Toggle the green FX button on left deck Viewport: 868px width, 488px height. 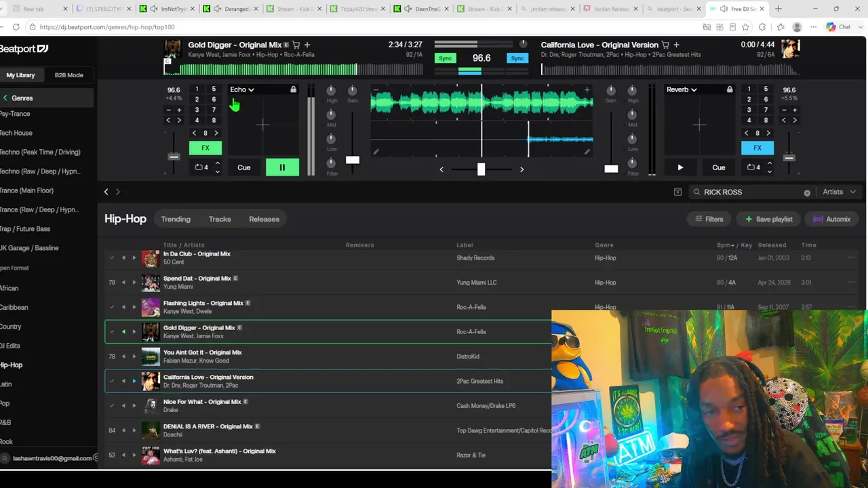click(x=205, y=148)
